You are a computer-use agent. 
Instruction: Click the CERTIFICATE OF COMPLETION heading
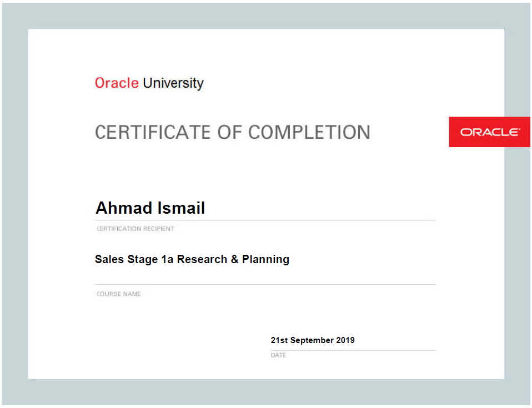pyautogui.click(x=232, y=132)
